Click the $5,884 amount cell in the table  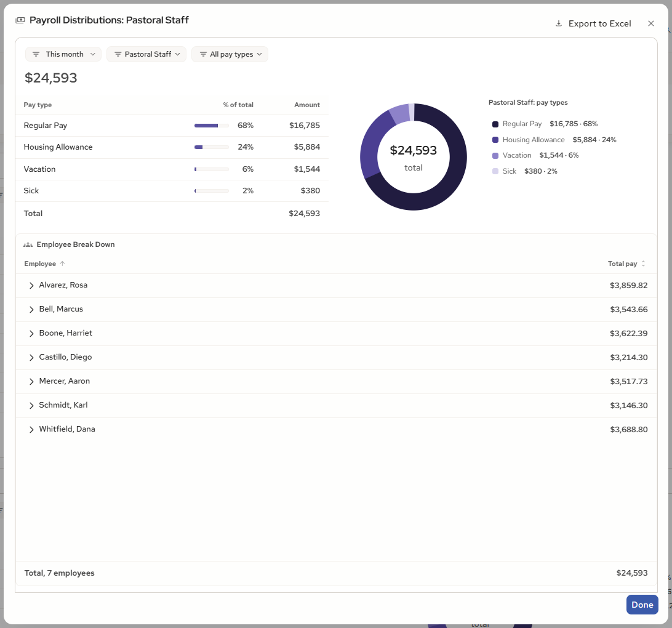coord(307,147)
